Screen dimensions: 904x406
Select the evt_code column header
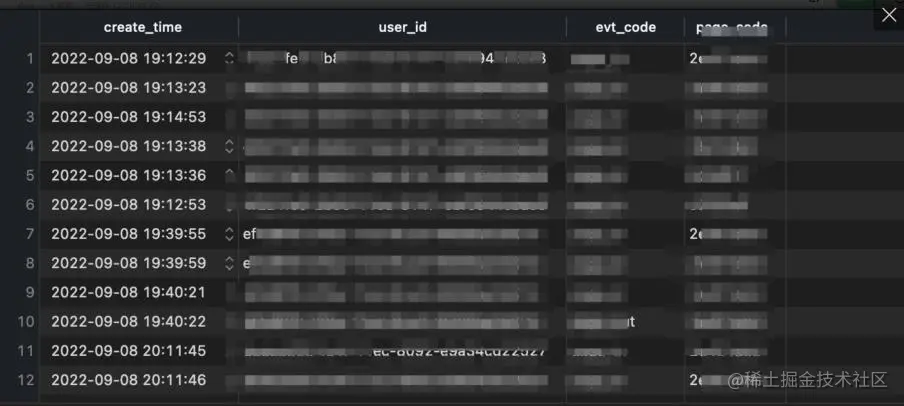click(x=626, y=27)
